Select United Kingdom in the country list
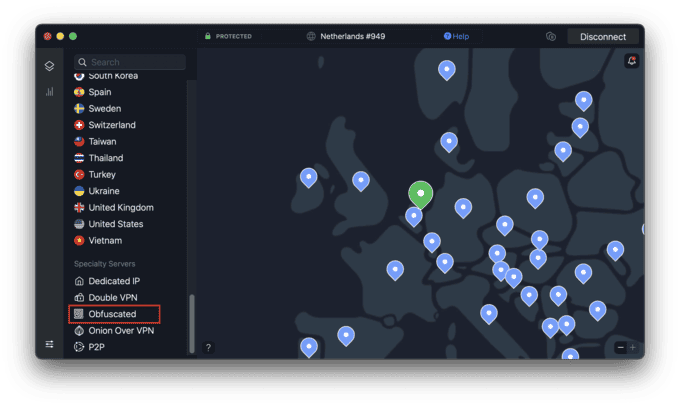The image size is (680, 406). (121, 207)
